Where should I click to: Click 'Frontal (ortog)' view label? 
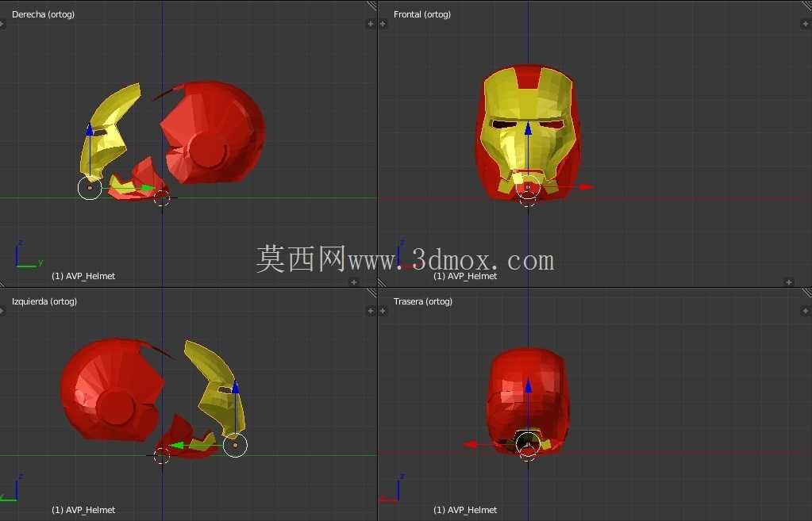tap(422, 14)
